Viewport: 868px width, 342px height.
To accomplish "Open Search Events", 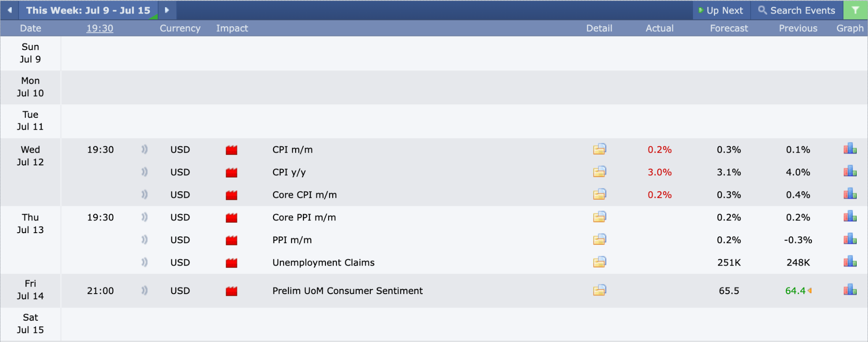I will 797,10.
